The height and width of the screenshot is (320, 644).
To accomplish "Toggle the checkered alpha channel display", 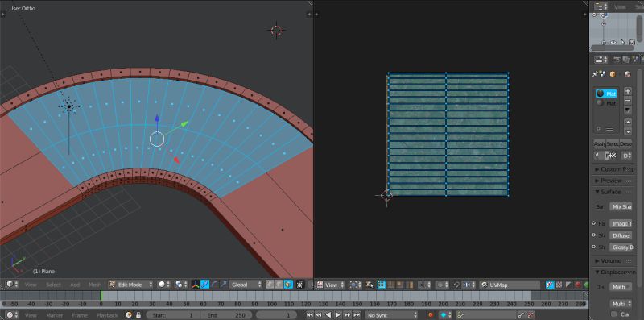I will point(559,285).
